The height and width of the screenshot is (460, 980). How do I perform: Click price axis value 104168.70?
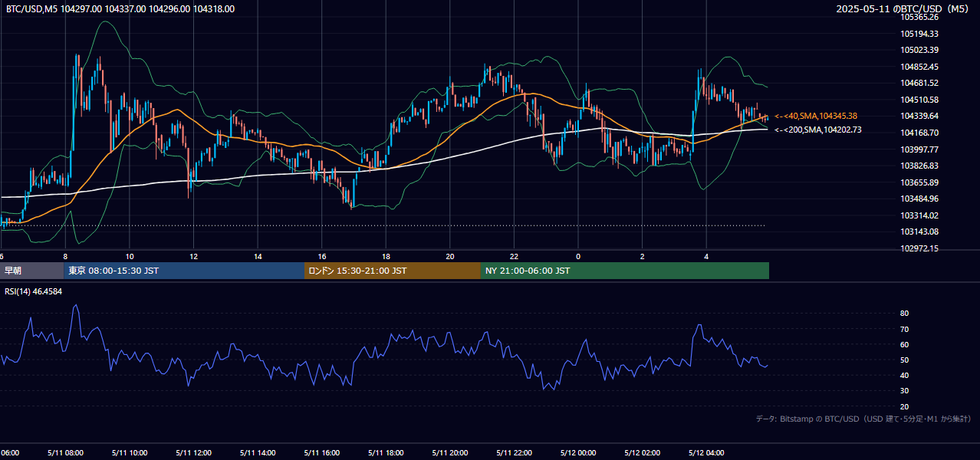(x=920, y=133)
